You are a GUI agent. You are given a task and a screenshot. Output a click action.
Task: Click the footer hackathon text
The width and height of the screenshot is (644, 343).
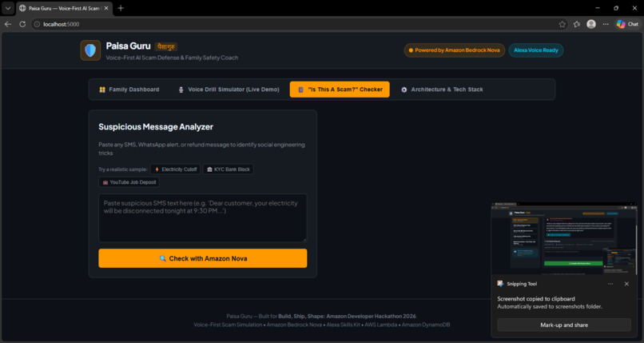321,317
